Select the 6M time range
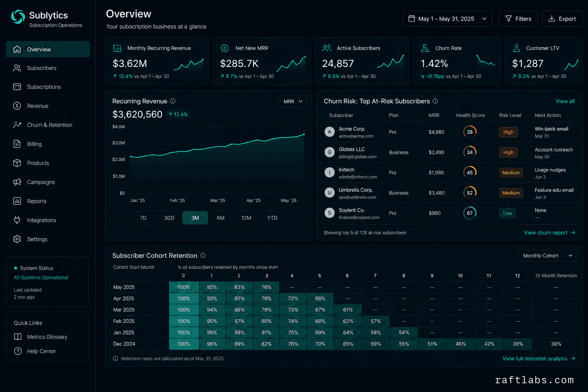This screenshot has width=588, height=392. [220, 218]
